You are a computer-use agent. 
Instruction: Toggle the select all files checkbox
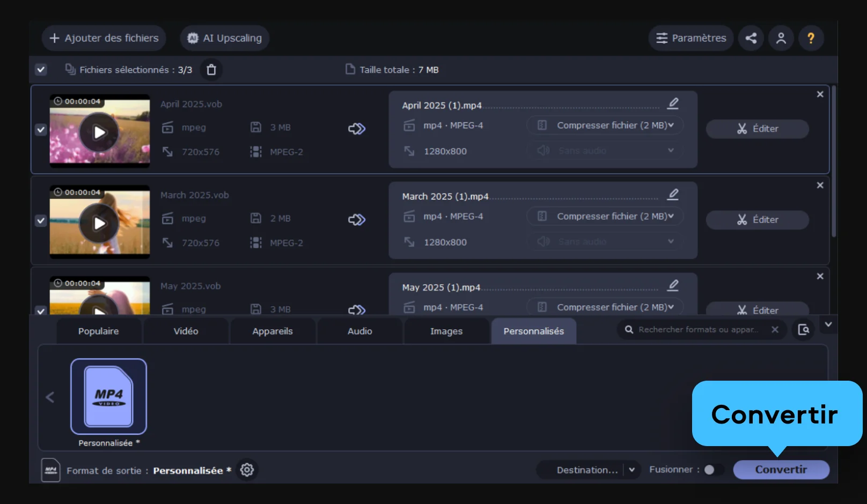tap(41, 70)
